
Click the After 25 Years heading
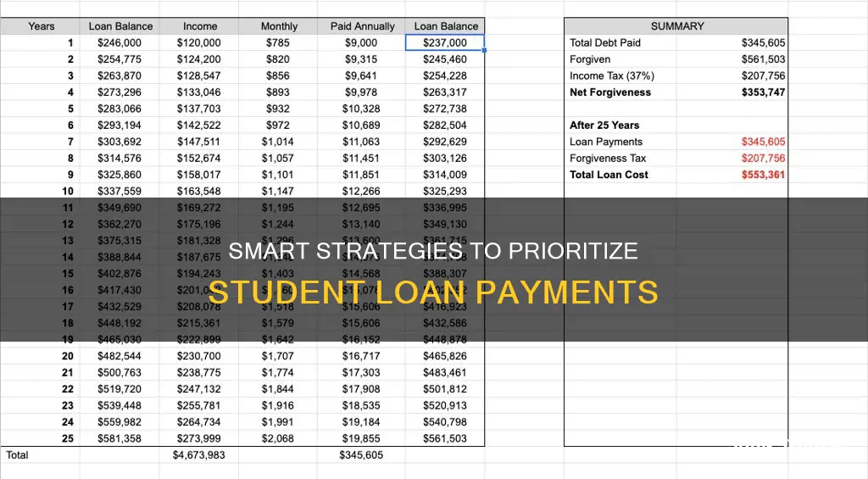pyautogui.click(x=604, y=125)
